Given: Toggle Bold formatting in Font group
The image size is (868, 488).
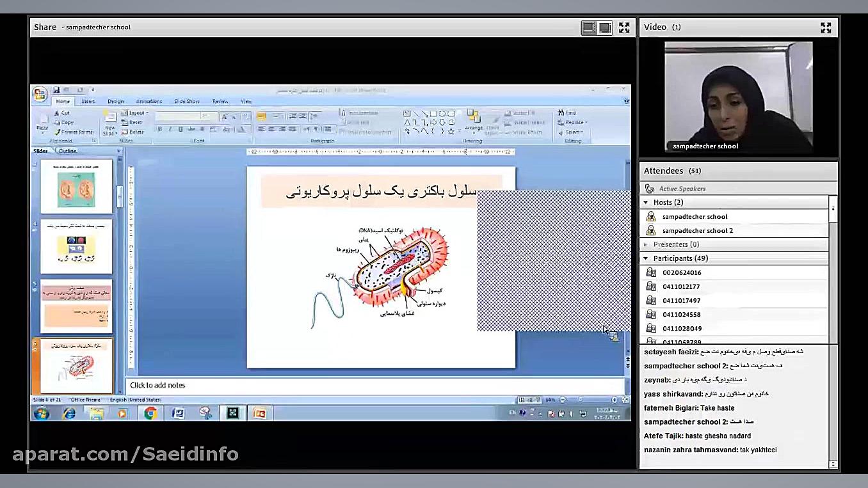Looking at the screenshot, I should [x=159, y=130].
